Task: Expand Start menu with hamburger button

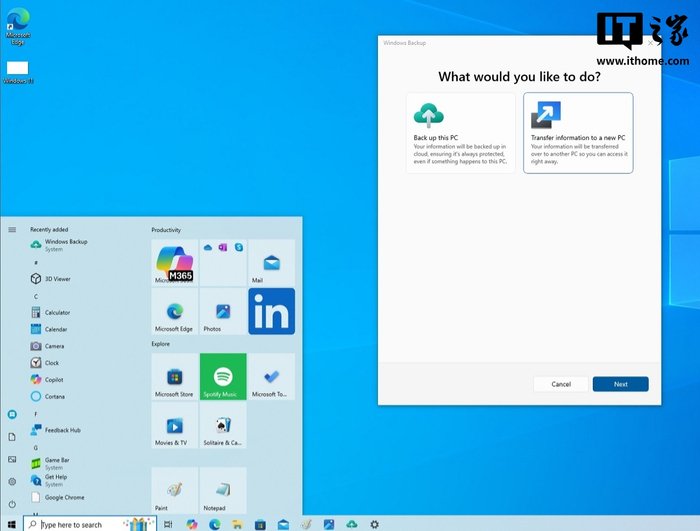Action: click(x=12, y=229)
